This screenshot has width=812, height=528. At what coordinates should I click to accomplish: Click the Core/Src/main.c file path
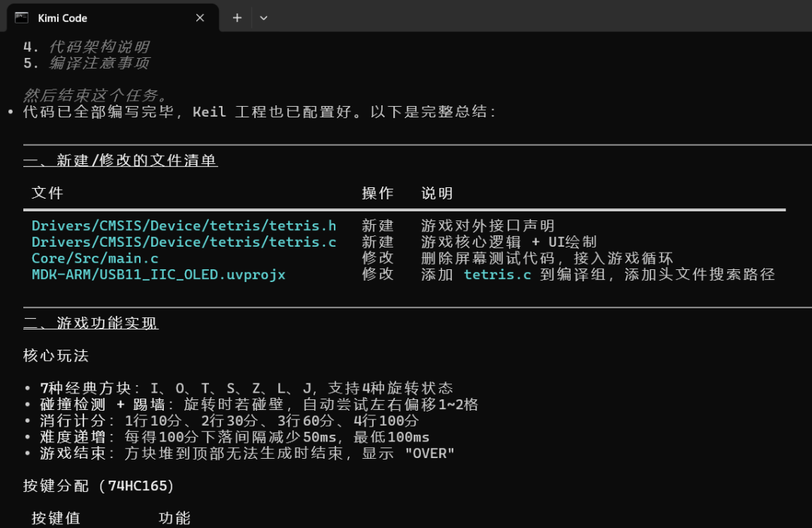pos(95,258)
